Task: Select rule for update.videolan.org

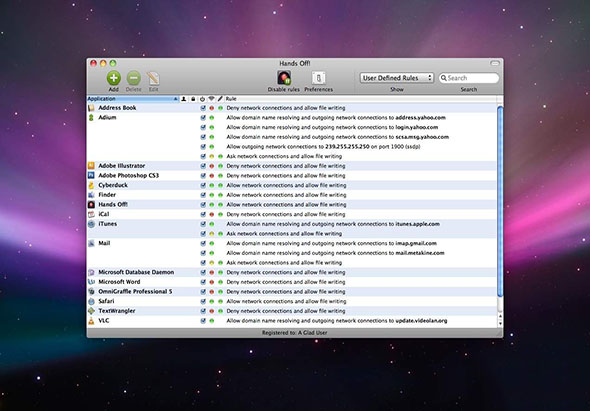Action: tap(337, 321)
